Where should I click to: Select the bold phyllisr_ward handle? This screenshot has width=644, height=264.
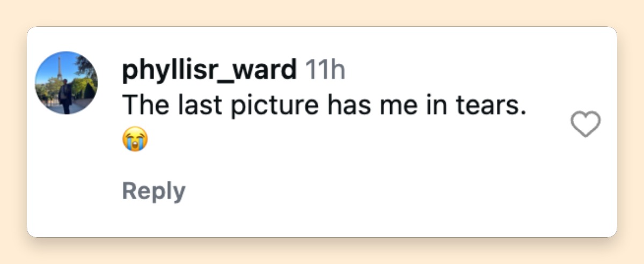point(209,71)
